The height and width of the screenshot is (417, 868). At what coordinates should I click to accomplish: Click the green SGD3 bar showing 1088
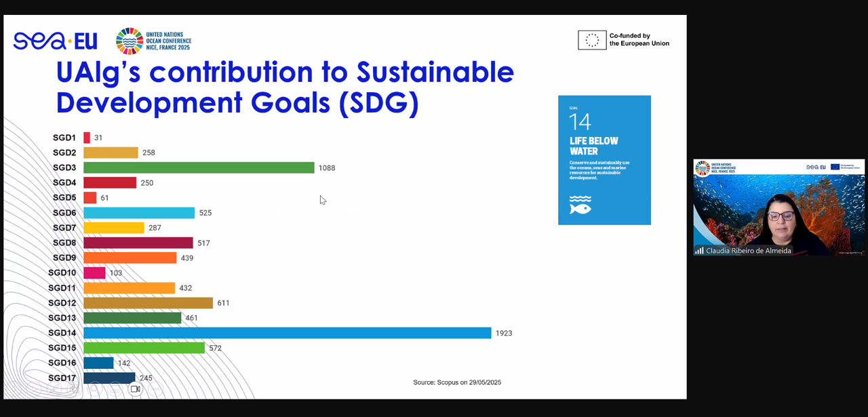pos(199,167)
